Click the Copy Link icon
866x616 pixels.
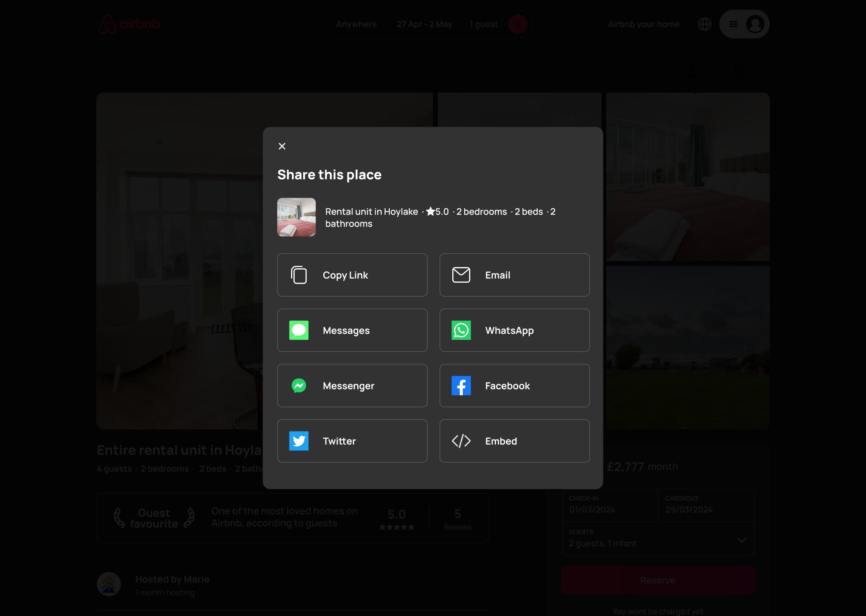tap(299, 275)
